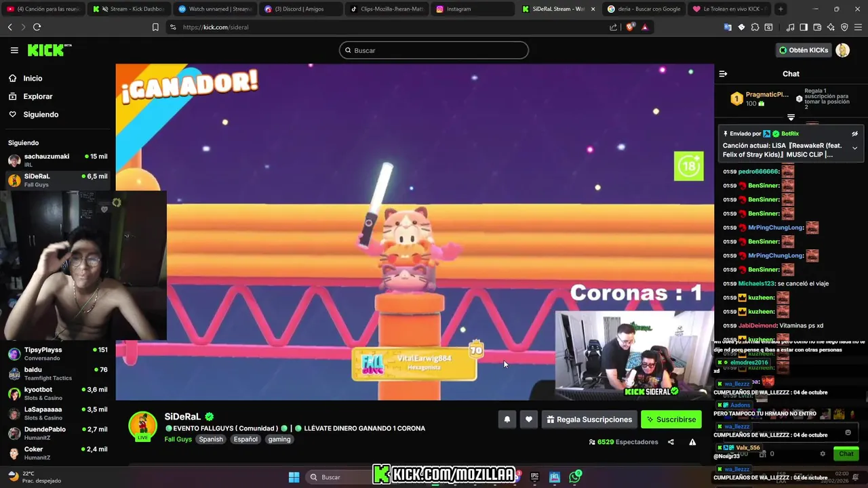Viewport: 868px width, 488px height.
Task: Reload the page with the refresh icon
Action: click(x=37, y=27)
